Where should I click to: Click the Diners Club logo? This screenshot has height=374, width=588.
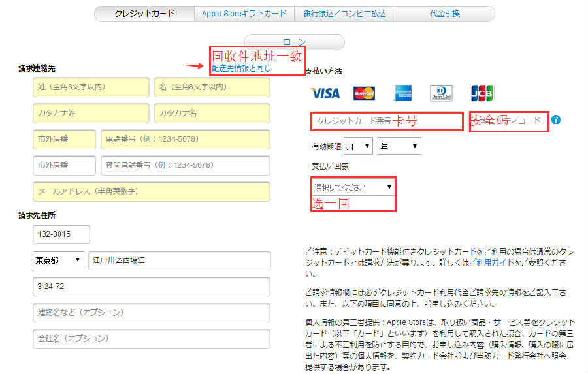[442, 93]
